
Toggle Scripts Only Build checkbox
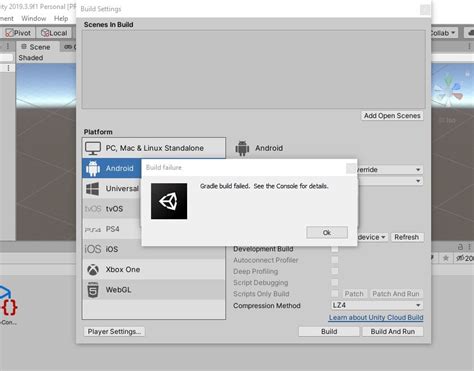(335, 294)
